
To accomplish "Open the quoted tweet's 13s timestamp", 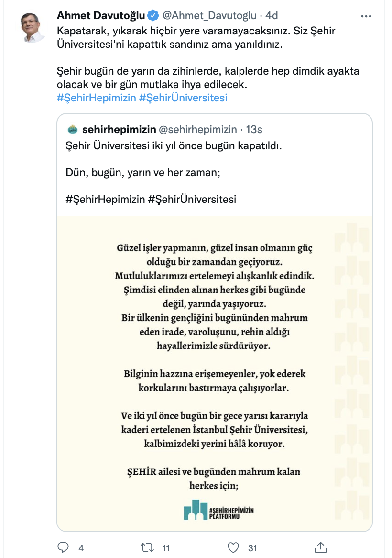I will (254, 130).
